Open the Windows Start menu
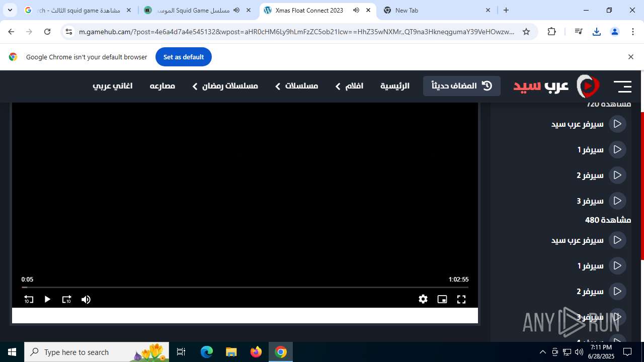 click(12, 352)
